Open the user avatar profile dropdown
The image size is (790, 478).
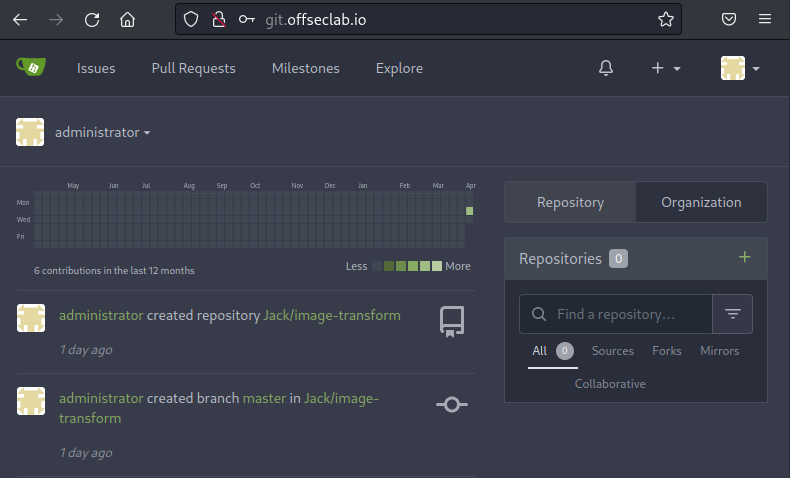click(x=740, y=68)
